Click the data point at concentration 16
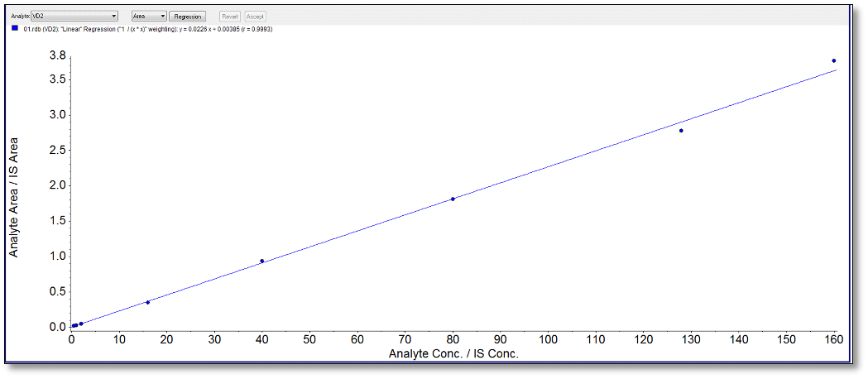This screenshot has height=379, width=868. 148,302
